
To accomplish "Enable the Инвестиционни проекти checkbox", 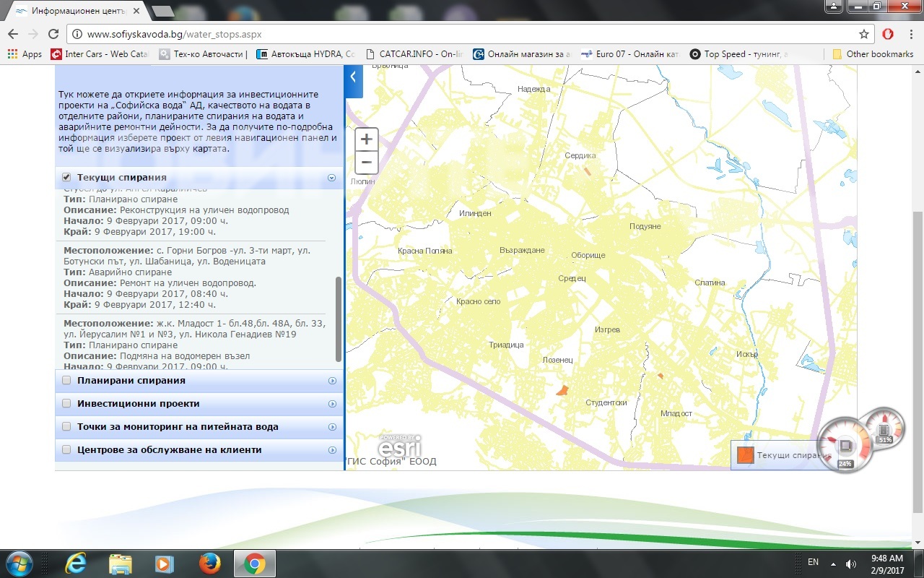I will (66, 404).
